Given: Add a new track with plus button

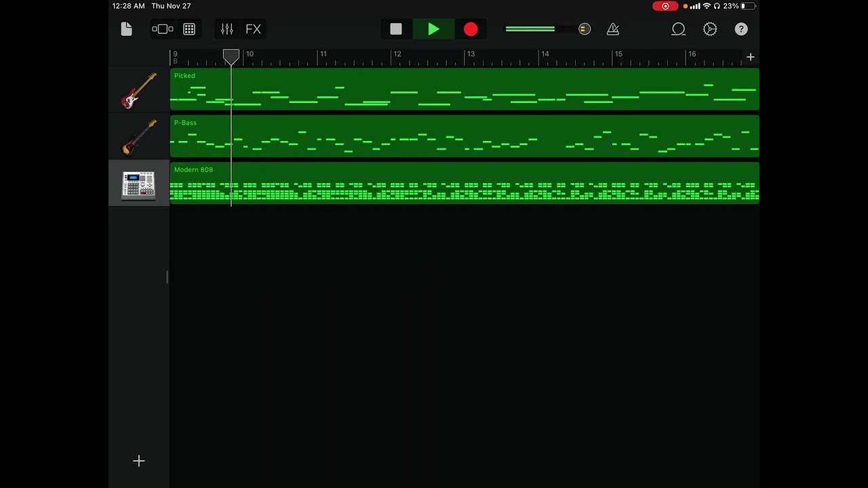Looking at the screenshot, I should (x=138, y=461).
